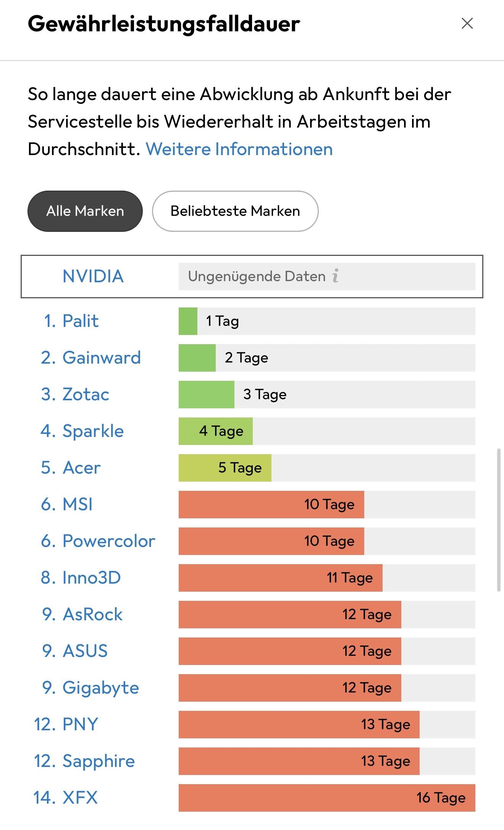The width and height of the screenshot is (504, 830).
Task: Click the Gainward brand name
Action: (102, 358)
